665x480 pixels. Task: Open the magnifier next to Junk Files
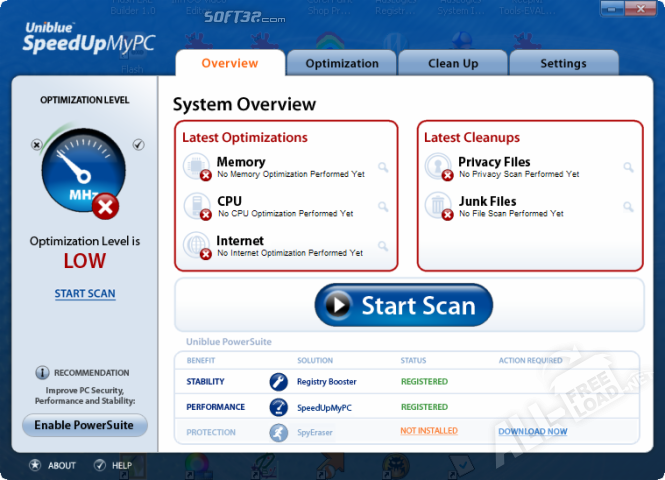click(628, 207)
